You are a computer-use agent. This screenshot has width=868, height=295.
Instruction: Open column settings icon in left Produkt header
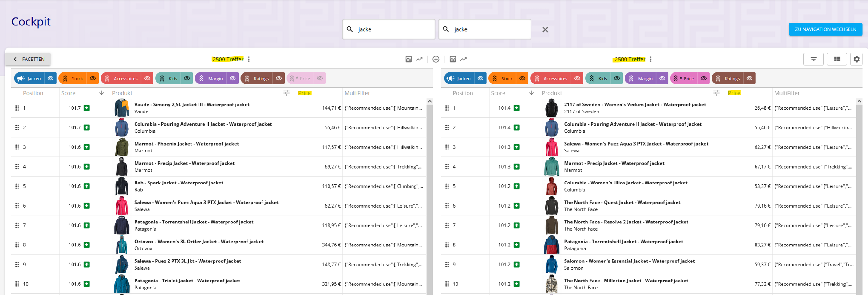click(x=286, y=93)
